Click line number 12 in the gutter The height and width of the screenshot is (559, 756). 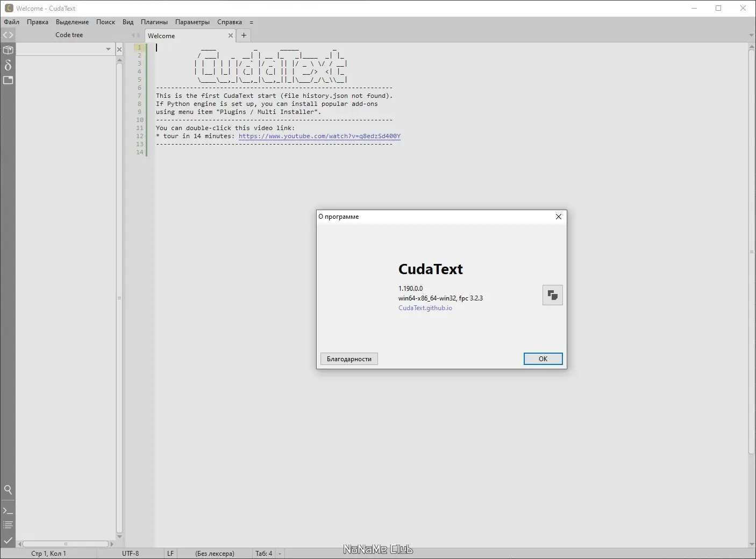[140, 136]
